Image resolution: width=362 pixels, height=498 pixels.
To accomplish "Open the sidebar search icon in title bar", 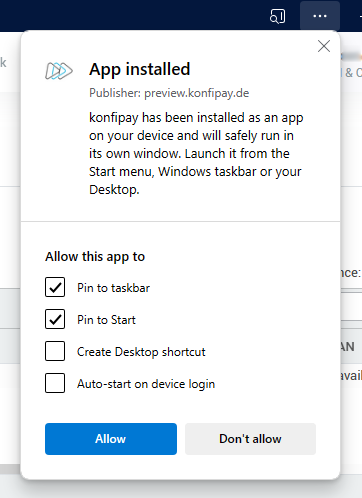I will pyautogui.click(x=277, y=16).
